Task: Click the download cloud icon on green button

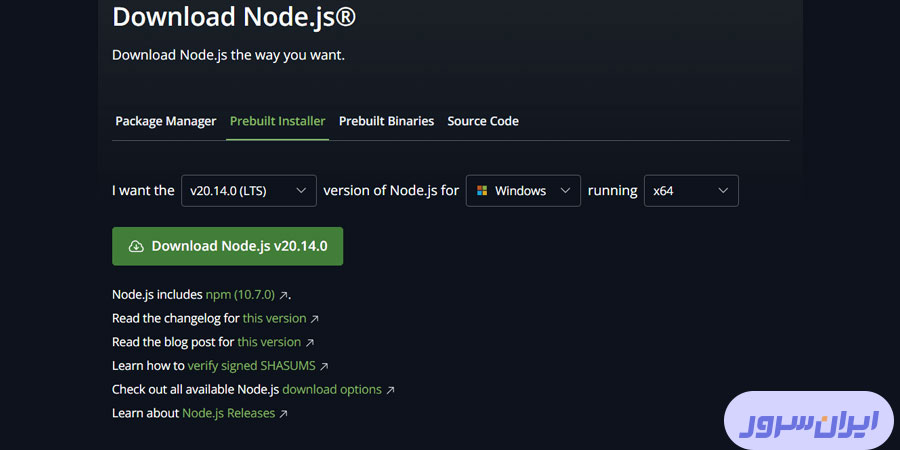Action: 136,246
